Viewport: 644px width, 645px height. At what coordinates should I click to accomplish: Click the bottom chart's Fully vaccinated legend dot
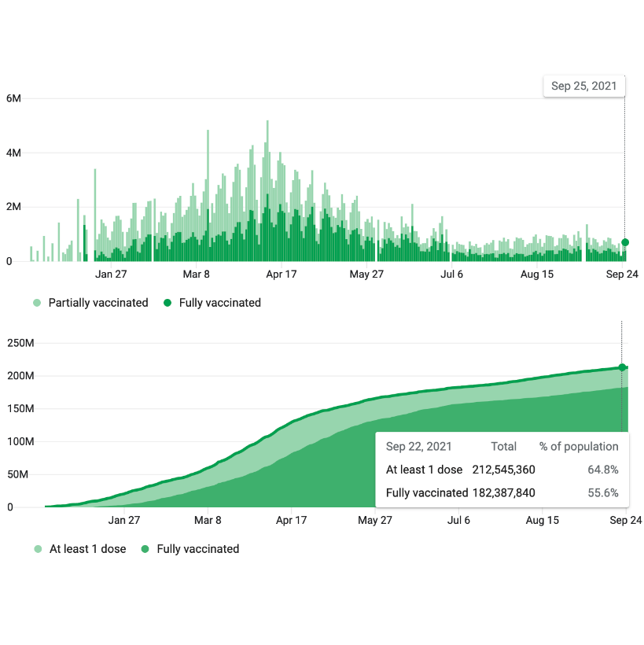coord(145,549)
